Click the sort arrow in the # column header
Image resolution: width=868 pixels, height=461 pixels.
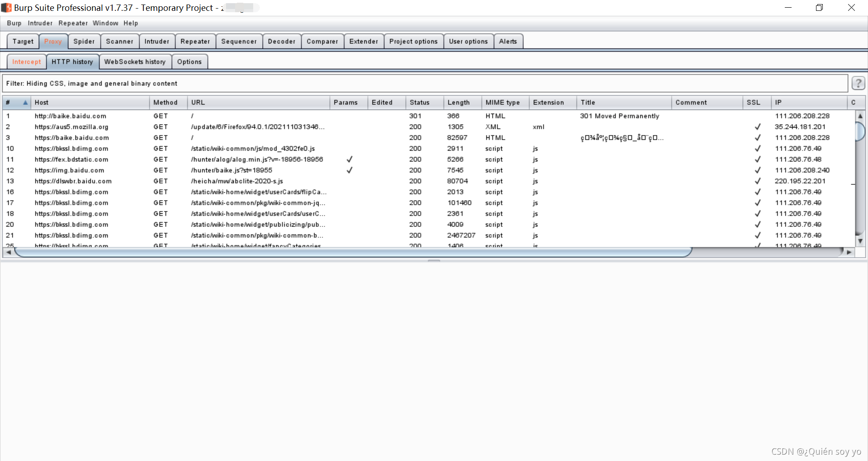[25, 103]
